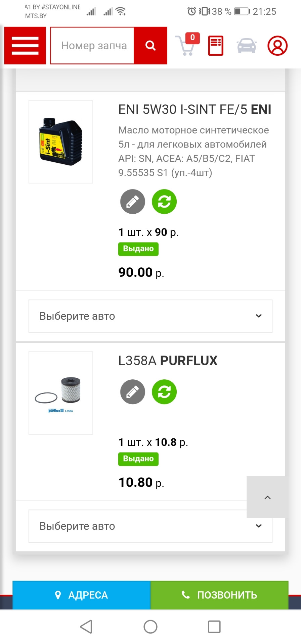
Task: Focus the part number search field
Action: [92, 46]
